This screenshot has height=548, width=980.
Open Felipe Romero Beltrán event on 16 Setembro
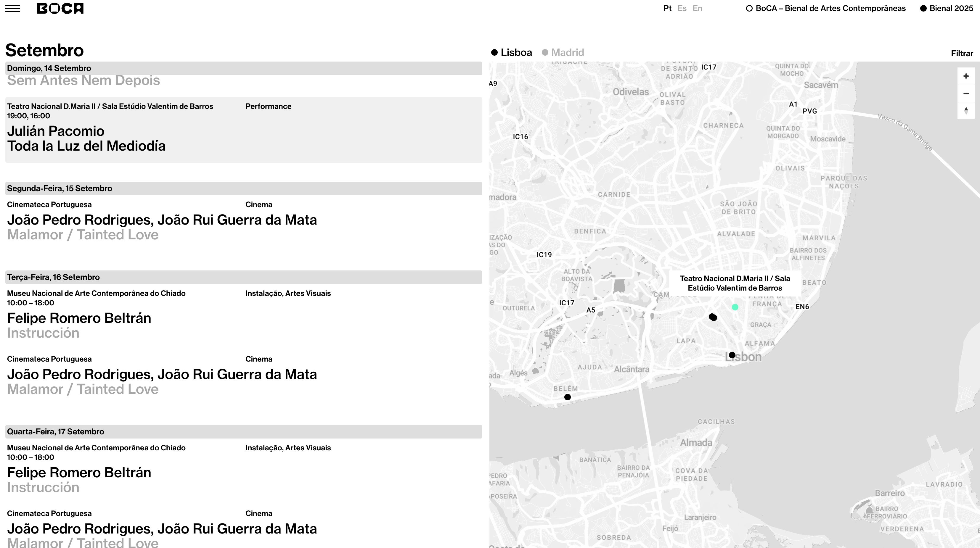[79, 318]
